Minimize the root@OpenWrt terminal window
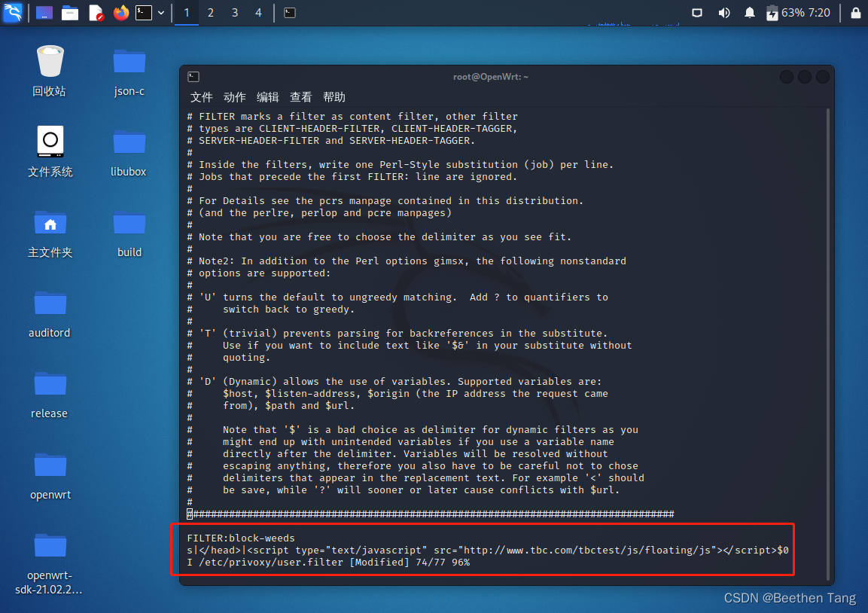868x613 pixels. point(786,77)
